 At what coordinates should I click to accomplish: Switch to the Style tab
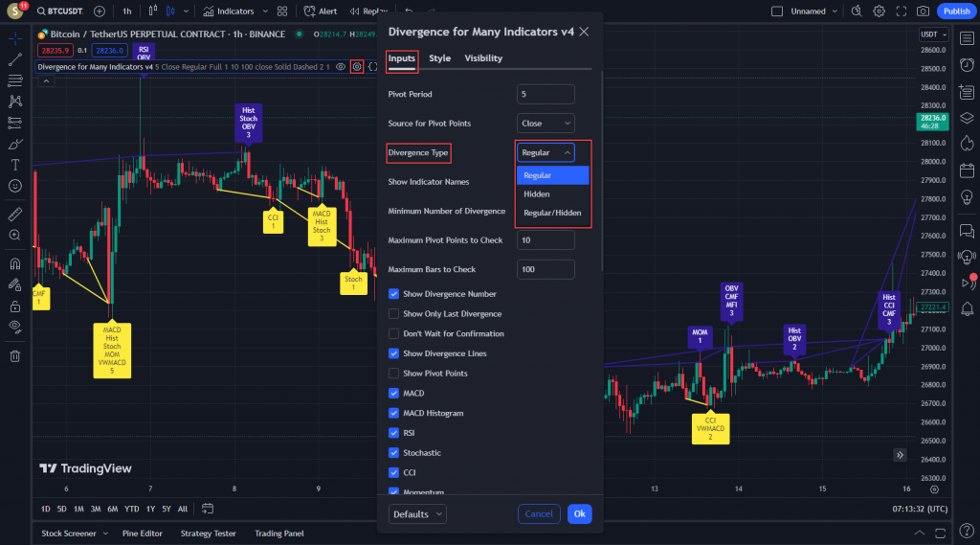coord(439,58)
